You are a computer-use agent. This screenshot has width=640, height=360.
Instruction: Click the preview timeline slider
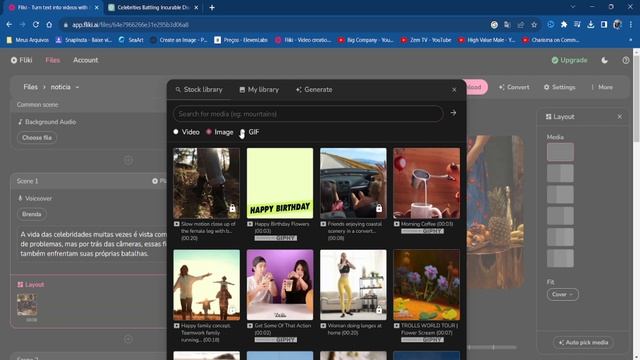tap(493, 347)
